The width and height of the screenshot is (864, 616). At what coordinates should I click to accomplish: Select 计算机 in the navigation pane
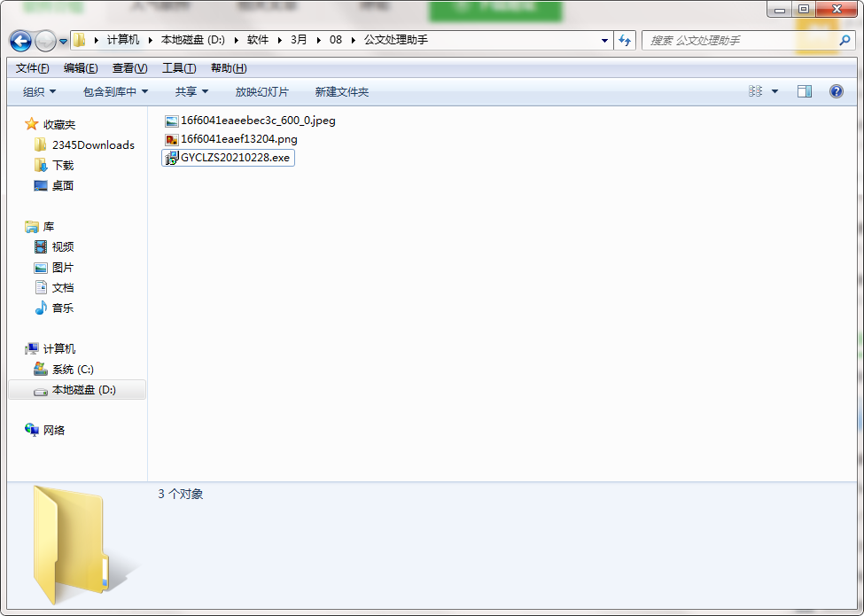[51, 349]
